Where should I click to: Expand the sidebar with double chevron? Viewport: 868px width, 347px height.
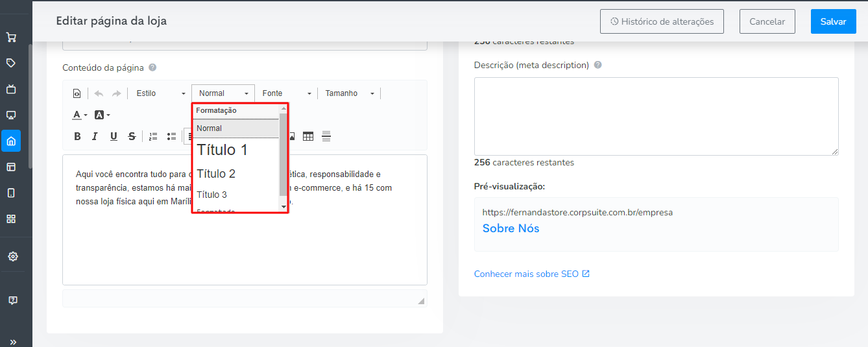(x=12, y=342)
